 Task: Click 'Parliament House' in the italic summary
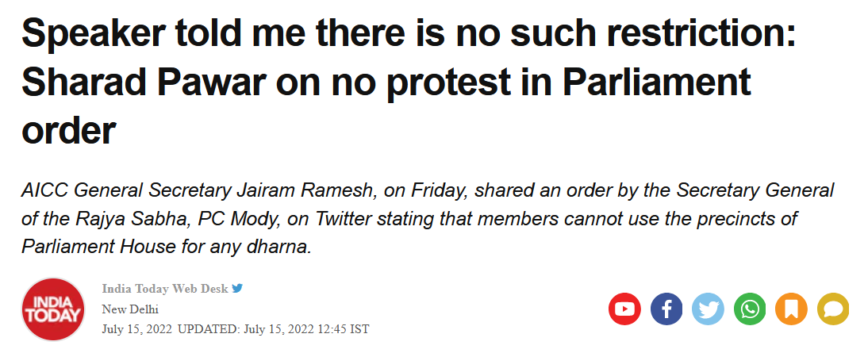pos(98,246)
